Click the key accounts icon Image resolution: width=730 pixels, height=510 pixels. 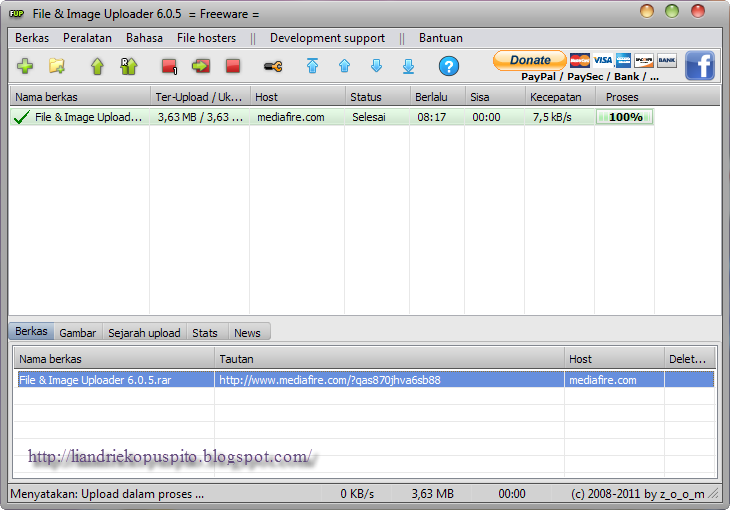(x=273, y=67)
